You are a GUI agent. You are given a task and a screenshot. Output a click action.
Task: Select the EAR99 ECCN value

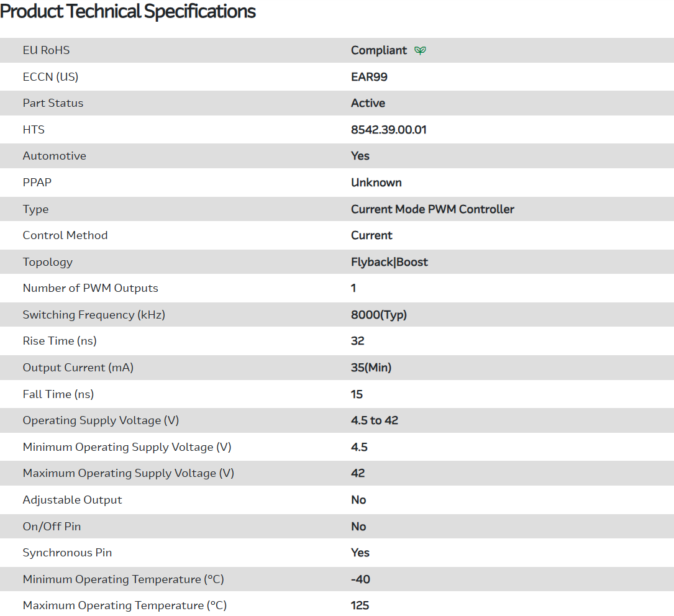369,77
